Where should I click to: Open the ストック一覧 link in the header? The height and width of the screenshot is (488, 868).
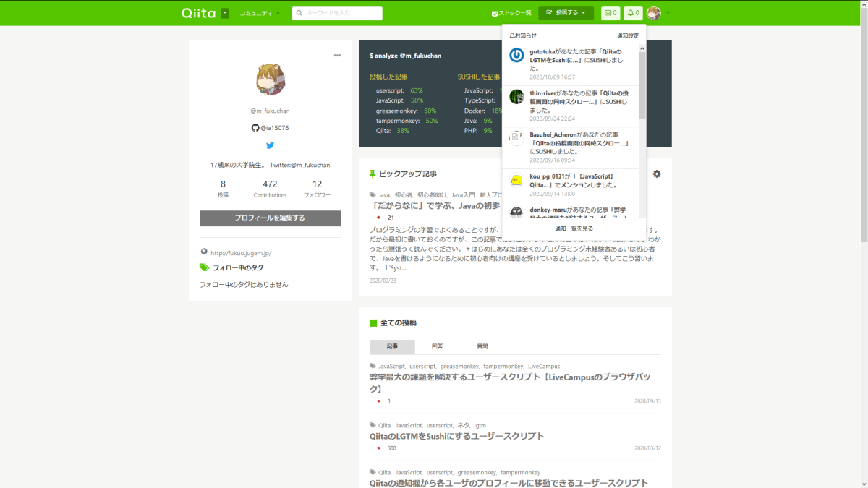pyautogui.click(x=511, y=13)
